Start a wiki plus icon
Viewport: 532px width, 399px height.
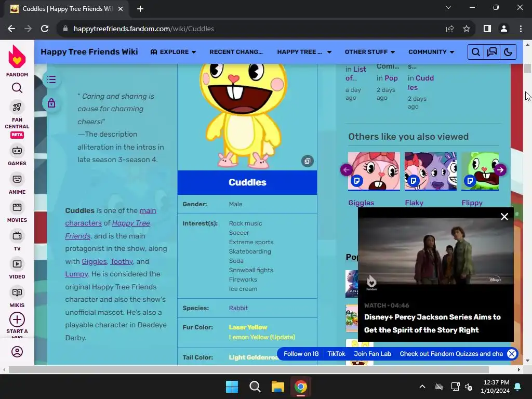[17, 320]
